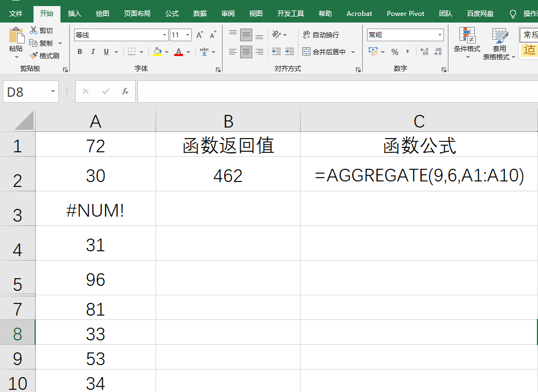Apply comma thousands separator style
This screenshot has width=538, height=392.
pyautogui.click(x=408, y=52)
